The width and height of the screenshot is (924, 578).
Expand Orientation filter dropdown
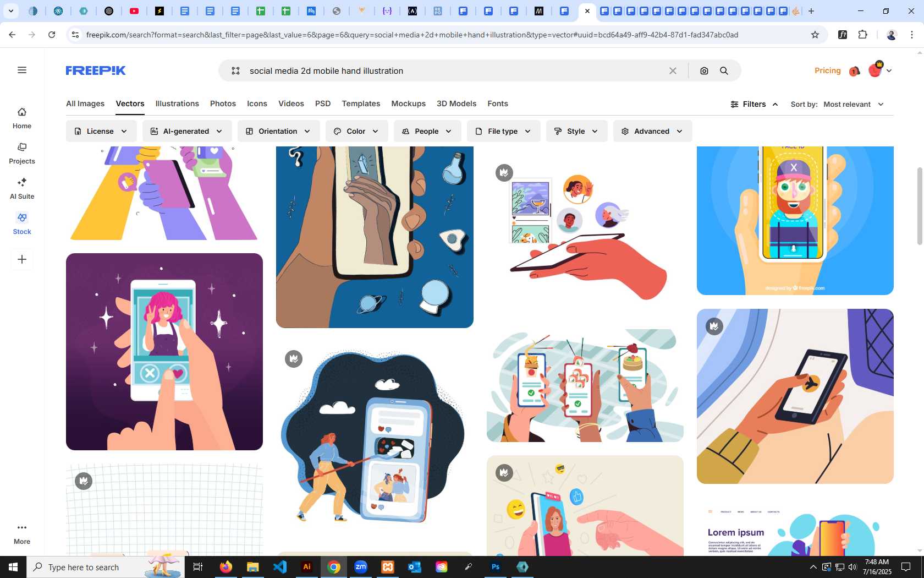coord(278,131)
